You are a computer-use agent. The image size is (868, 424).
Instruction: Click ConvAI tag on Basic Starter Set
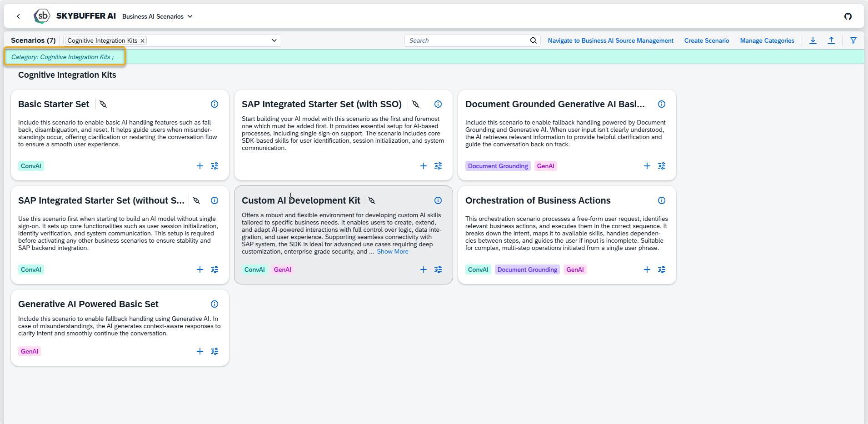click(x=31, y=166)
